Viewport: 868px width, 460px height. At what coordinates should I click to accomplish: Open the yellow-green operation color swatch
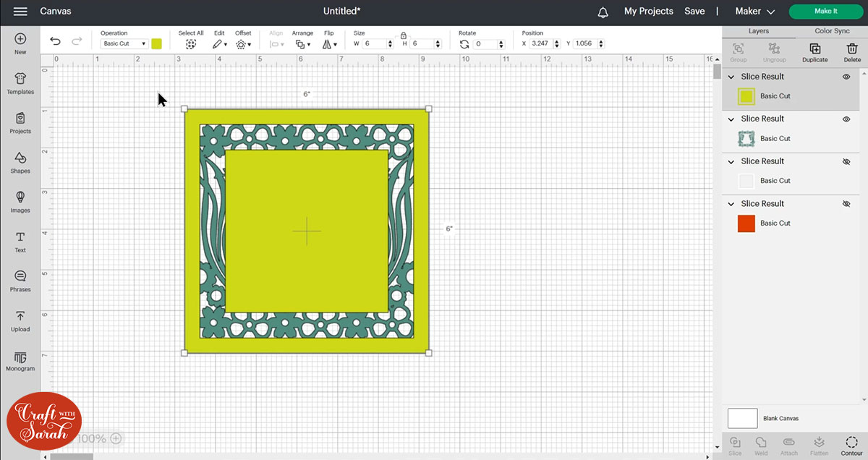[156, 43]
